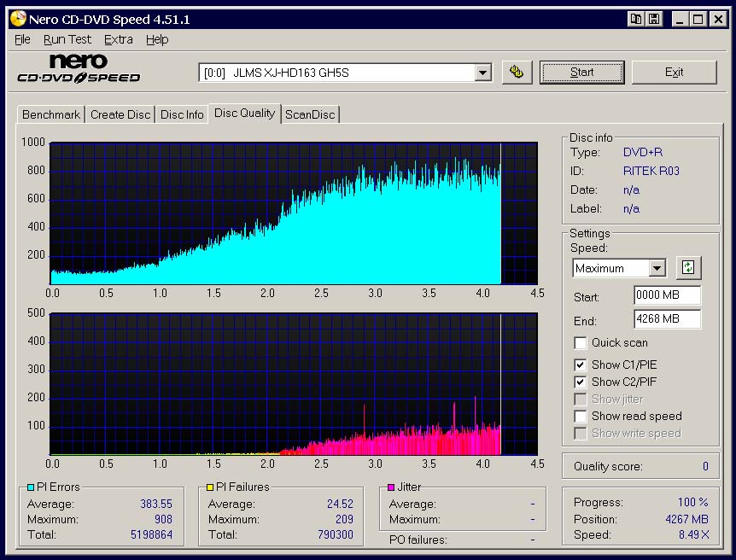Image resolution: width=736 pixels, height=560 pixels.
Task: Click the Progress value 100 %
Action: (x=692, y=502)
